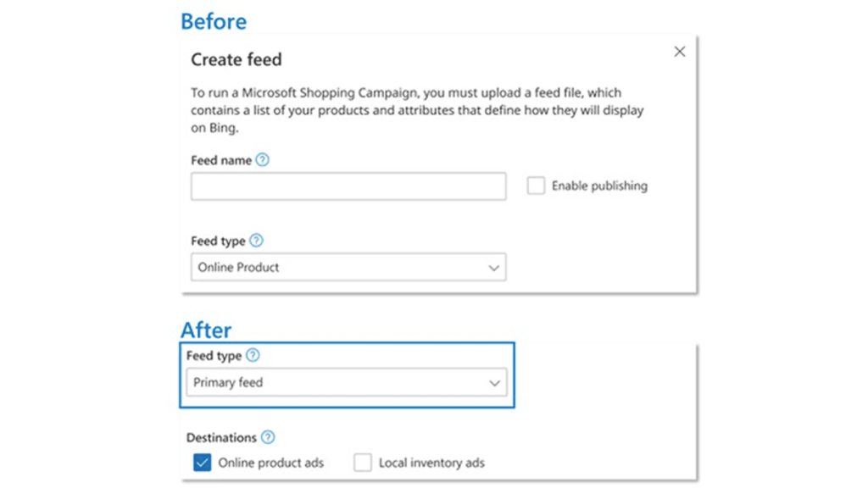Image resolution: width=868 pixels, height=488 pixels.
Task: Open the Destinations help icon
Action: coord(267,437)
